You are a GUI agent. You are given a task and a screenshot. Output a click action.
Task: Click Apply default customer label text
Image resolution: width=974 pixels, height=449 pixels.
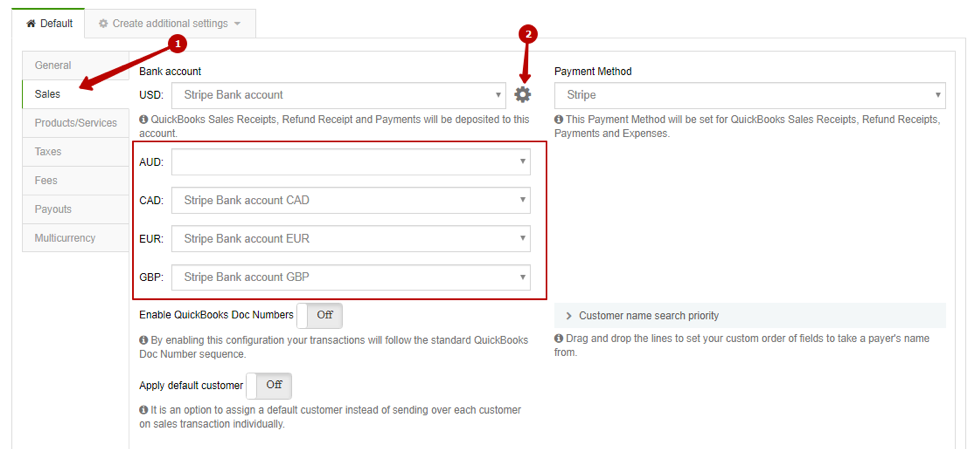(x=191, y=386)
